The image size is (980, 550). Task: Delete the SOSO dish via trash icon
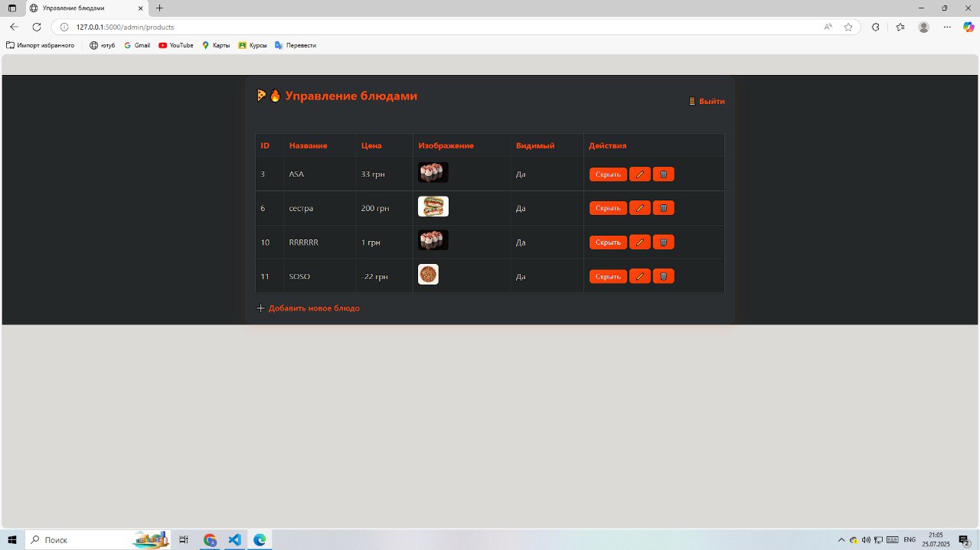pyautogui.click(x=663, y=276)
